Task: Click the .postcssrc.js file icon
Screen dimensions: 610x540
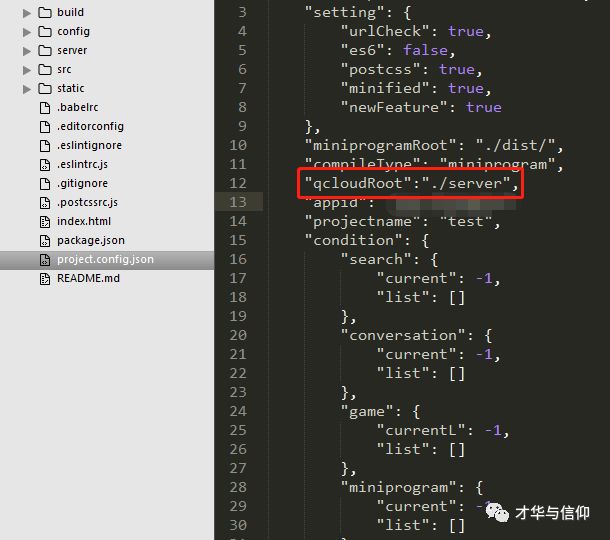Action: click(x=45, y=203)
